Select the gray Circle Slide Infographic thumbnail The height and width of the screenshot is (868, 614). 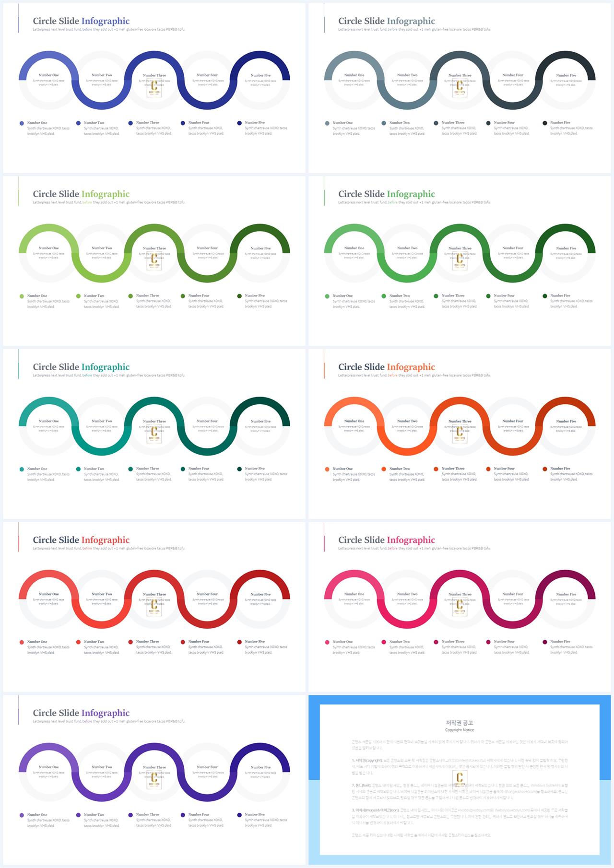pos(460,88)
